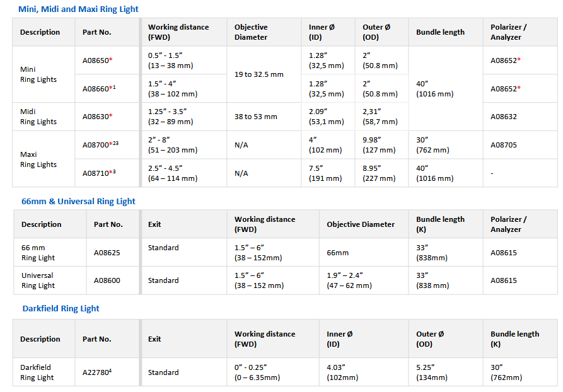Open part number A08650
Image resolution: width=563 pixels, height=392 pixels.
point(97,61)
